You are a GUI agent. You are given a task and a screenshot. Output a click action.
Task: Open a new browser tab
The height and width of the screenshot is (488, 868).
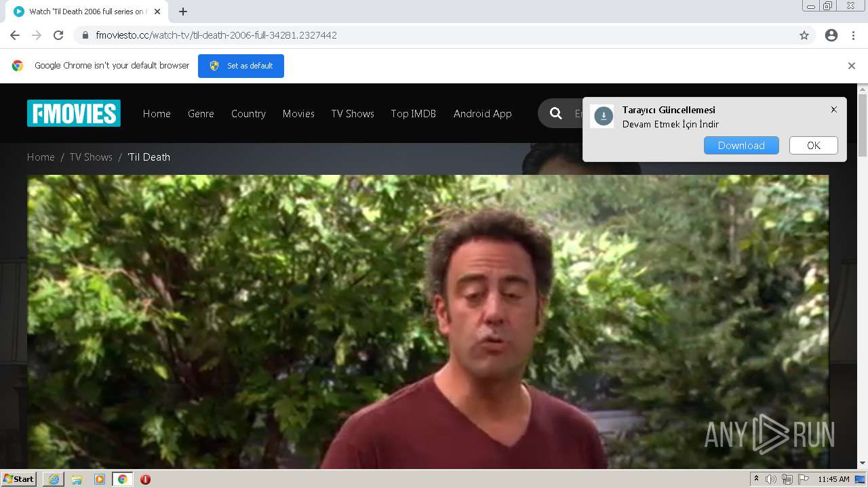coord(183,12)
